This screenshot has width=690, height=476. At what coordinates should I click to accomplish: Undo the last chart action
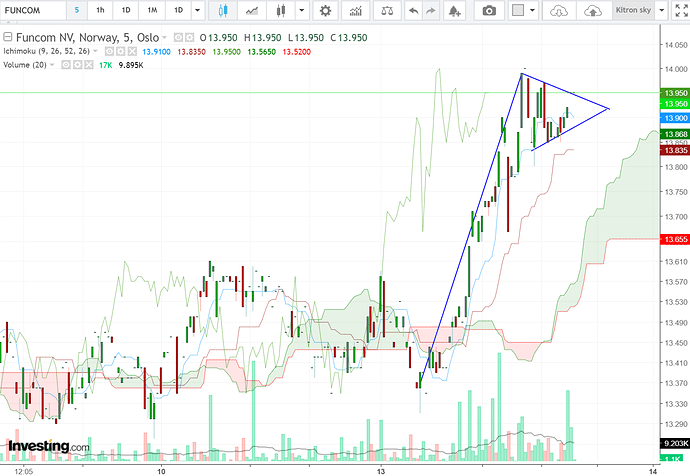tap(413, 10)
